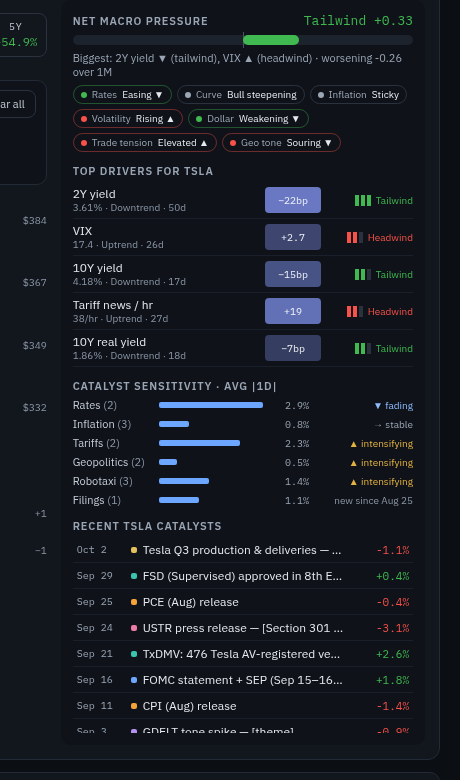The height and width of the screenshot is (780, 460).
Task: Click the fading trend indicator
Action: 393,406
